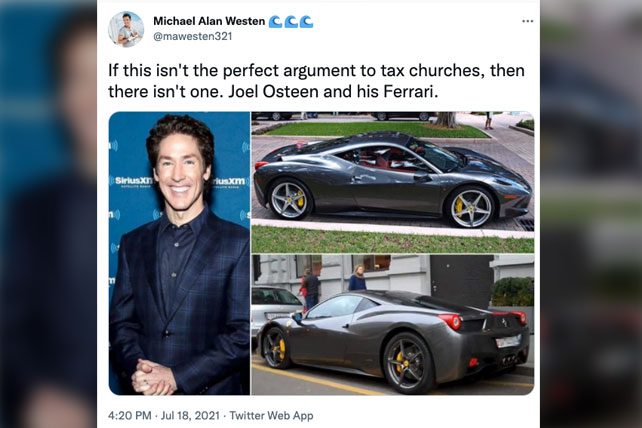Click the first blue wave emoji after the name
This screenshot has height=428, width=642.
click(x=275, y=22)
